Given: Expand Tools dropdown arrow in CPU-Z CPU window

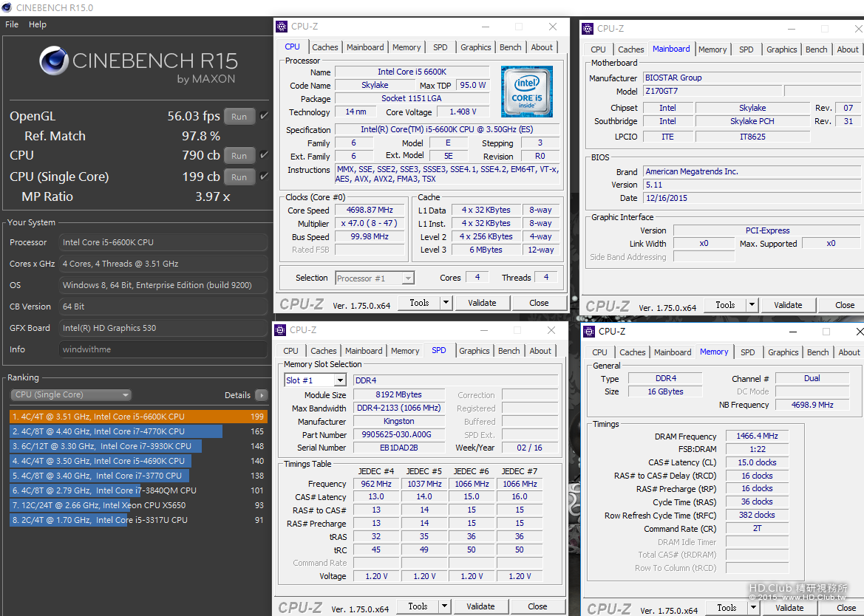Looking at the screenshot, I should [446, 303].
